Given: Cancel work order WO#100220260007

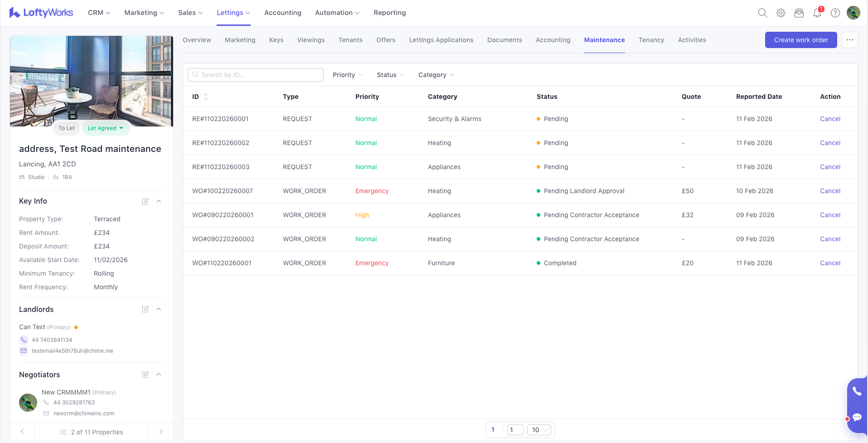Looking at the screenshot, I should [x=830, y=191].
